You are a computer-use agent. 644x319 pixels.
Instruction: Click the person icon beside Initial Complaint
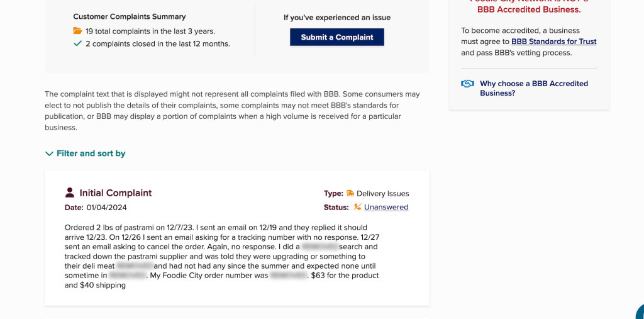[70, 193]
